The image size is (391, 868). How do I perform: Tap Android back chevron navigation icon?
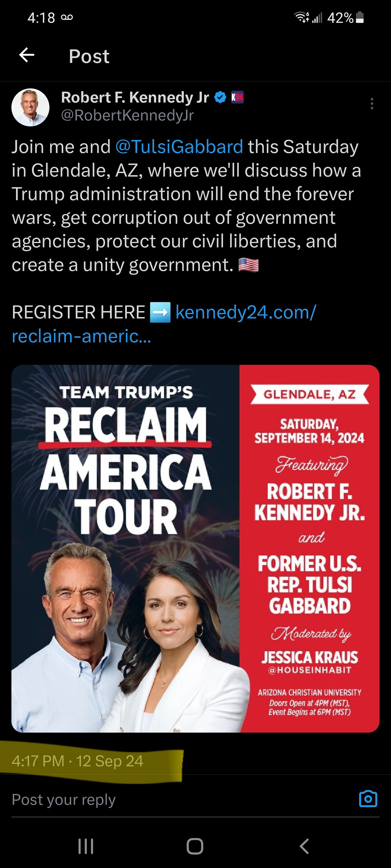[304, 846]
